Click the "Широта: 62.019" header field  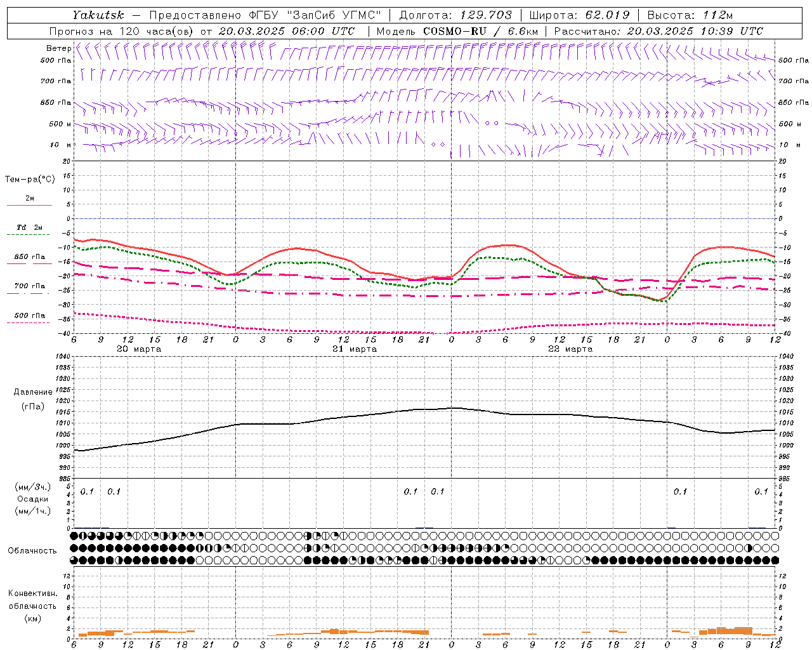579,15
